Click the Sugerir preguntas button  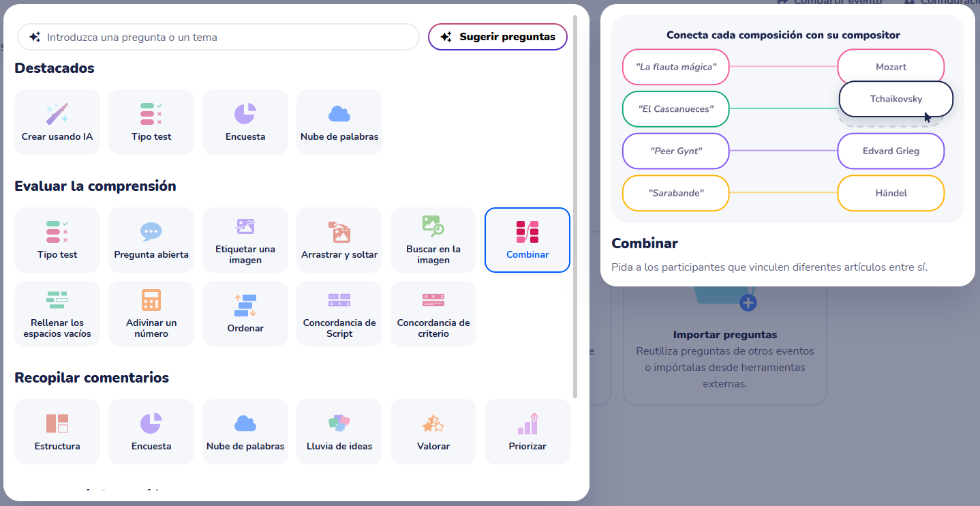(497, 37)
